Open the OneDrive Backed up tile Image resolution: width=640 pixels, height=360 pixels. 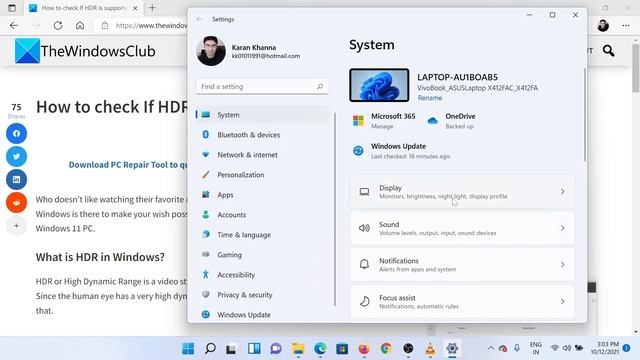[x=451, y=121]
